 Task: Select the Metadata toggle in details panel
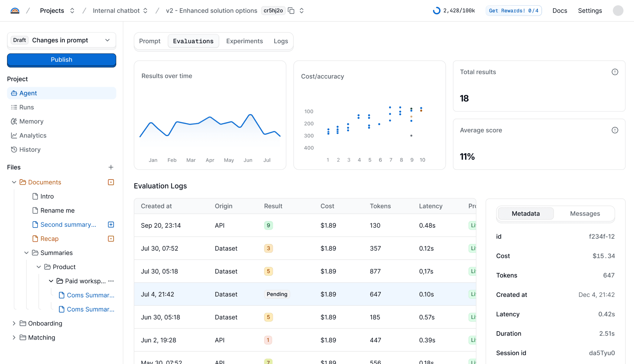pyautogui.click(x=525, y=214)
